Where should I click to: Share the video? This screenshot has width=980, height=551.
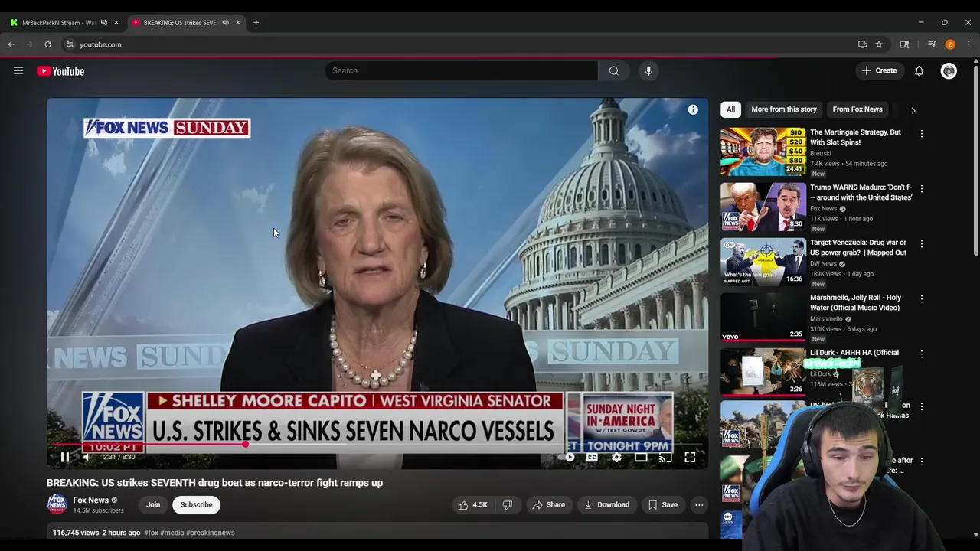[x=548, y=505]
